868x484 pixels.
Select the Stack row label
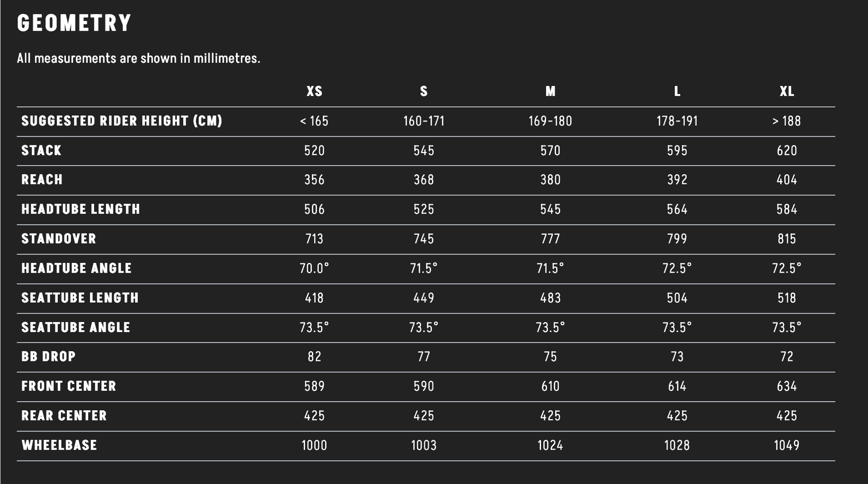41,150
